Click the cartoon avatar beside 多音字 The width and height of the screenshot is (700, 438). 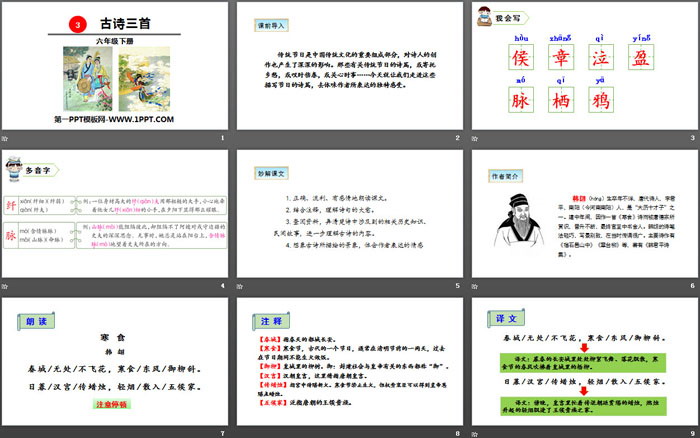17,162
